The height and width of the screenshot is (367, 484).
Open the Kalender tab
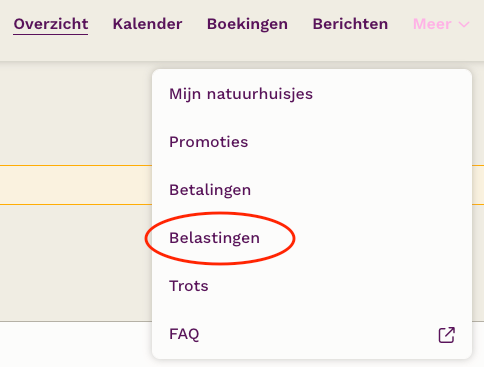tap(147, 24)
